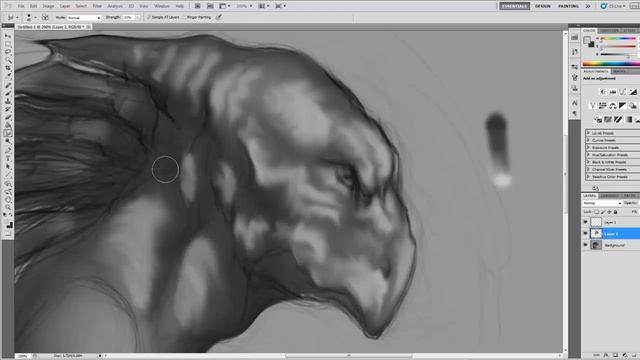This screenshot has width=640, height=360.
Task: Open the Image menu
Action: coord(48,6)
